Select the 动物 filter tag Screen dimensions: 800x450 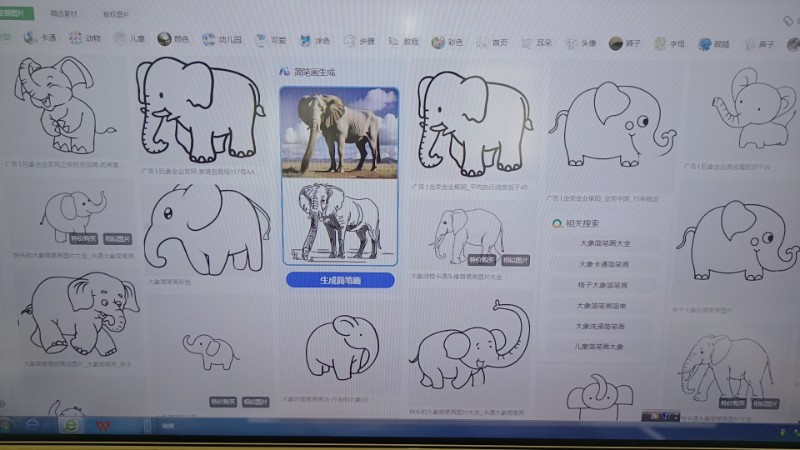(85, 38)
